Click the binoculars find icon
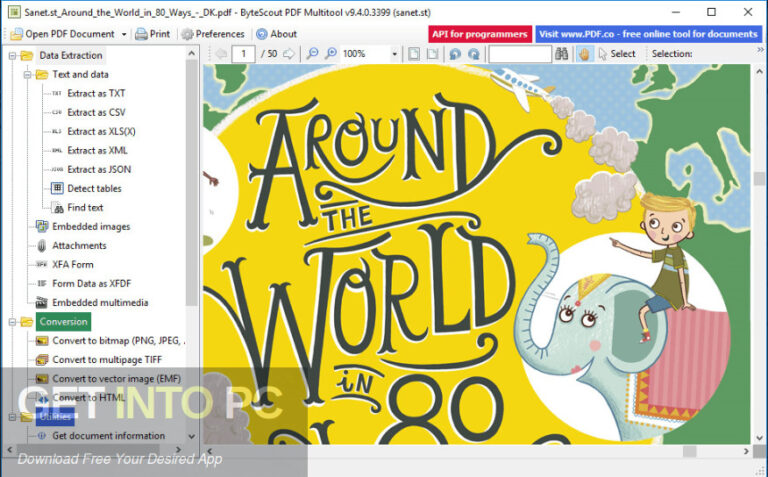The height and width of the screenshot is (477, 768). click(561, 53)
